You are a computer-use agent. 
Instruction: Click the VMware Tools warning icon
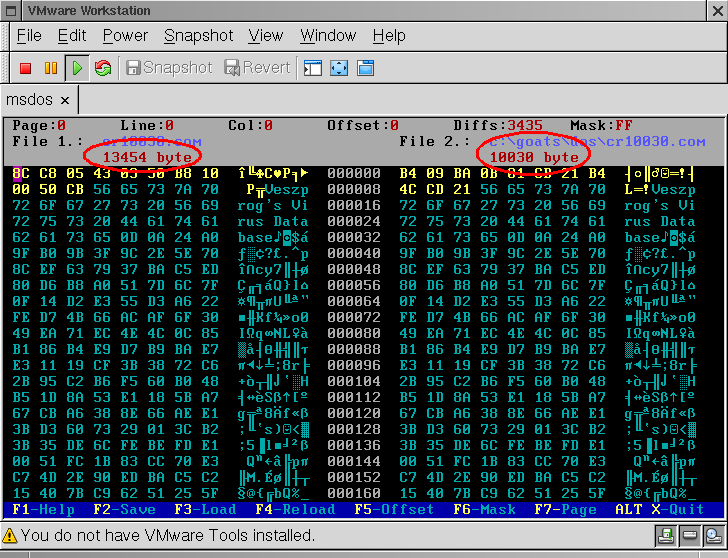(x=9, y=536)
